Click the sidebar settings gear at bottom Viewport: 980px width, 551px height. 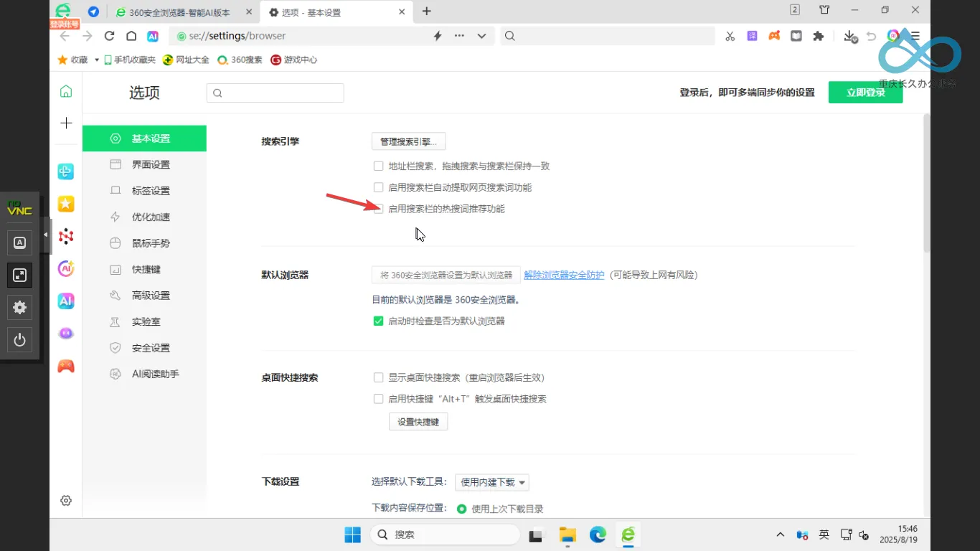click(x=66, y=501)
